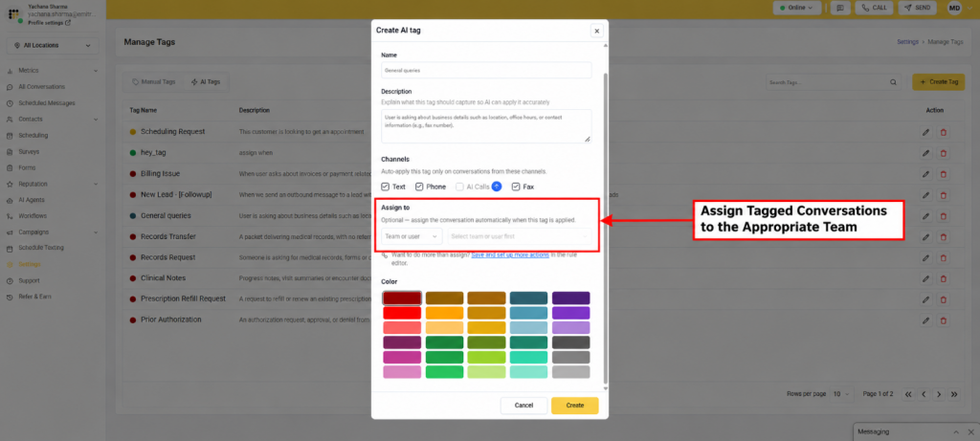Click the CALL button in top bar
980x441 pixels.
point(875,8)
